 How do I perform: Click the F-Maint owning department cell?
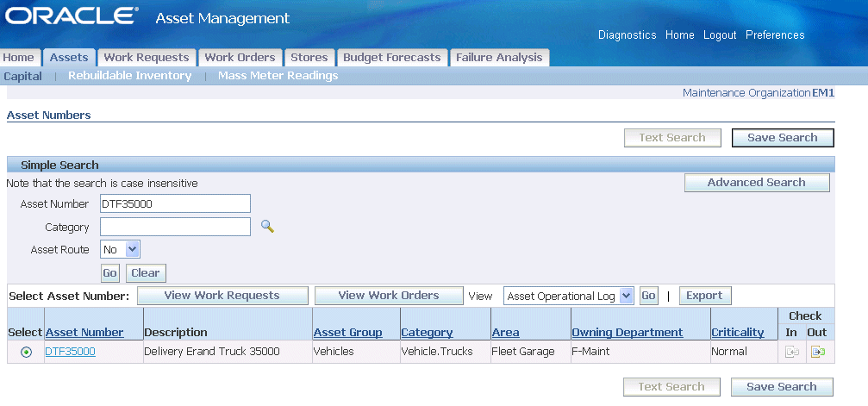pos(590,352)
